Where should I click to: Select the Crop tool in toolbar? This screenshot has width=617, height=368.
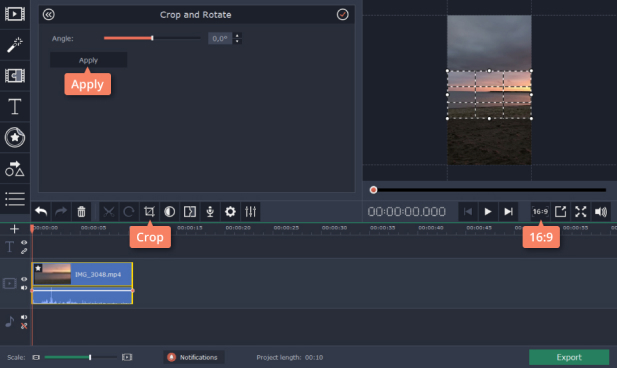coord(149,212)
